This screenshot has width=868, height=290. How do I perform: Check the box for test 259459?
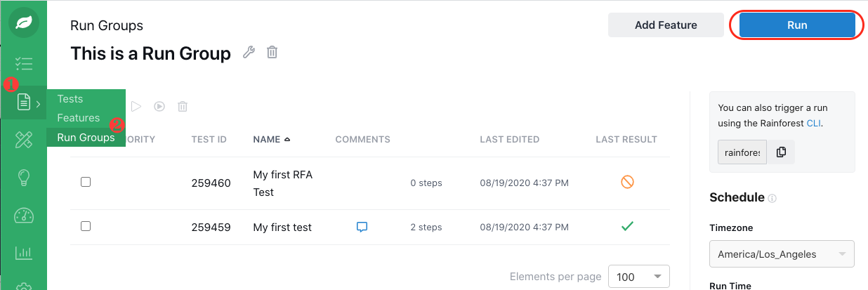tap(86, 226)
